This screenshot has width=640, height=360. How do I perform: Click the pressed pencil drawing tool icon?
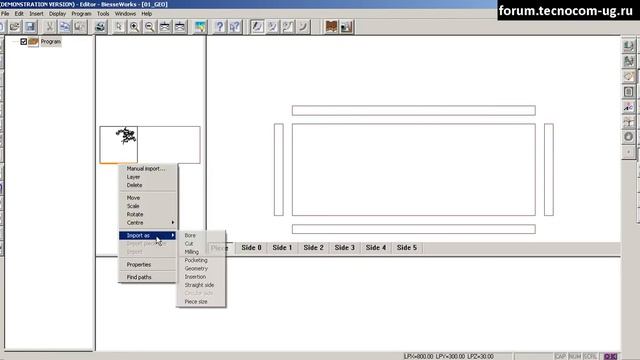pyautogui.click(x=257, y=27)
